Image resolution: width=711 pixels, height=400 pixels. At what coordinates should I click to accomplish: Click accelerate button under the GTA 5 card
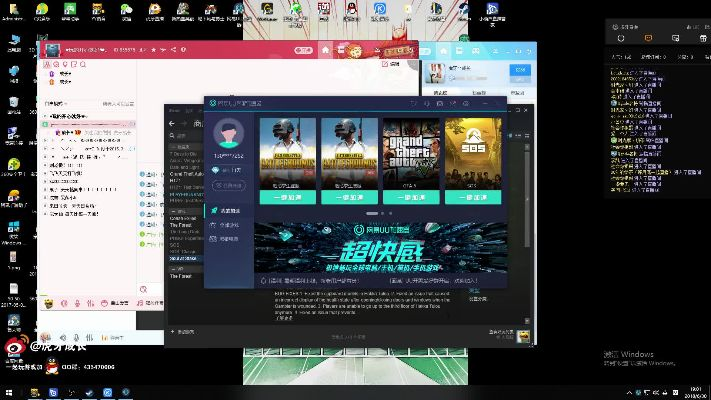[x=411, y=197]
